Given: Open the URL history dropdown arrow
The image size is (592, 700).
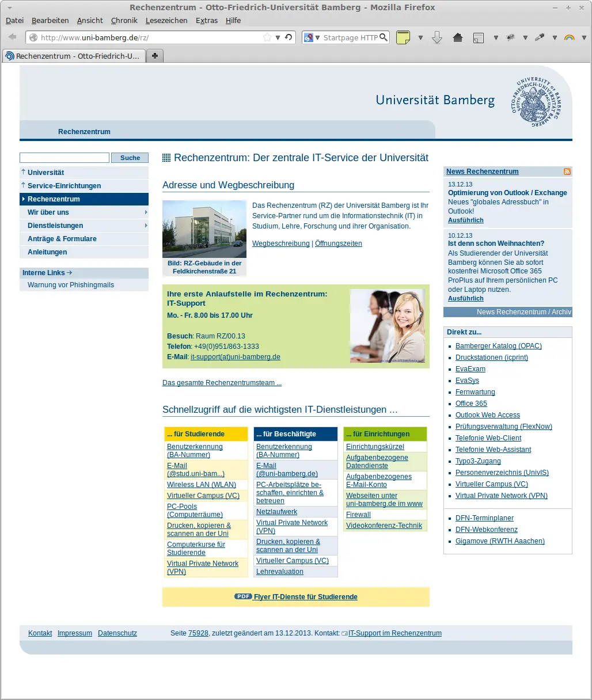Looking at the screenshot, I should [278, 37].
